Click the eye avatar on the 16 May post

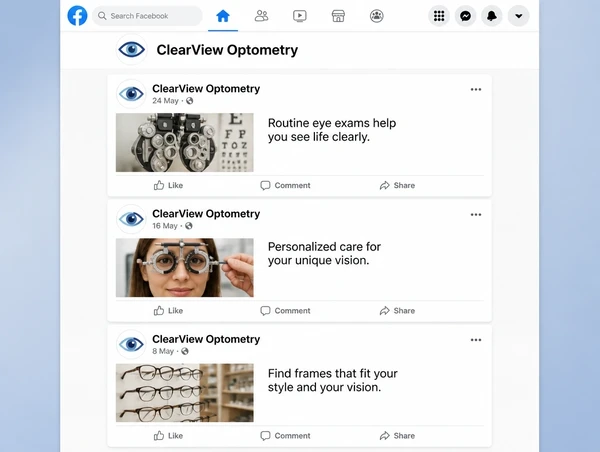(131, 219)
